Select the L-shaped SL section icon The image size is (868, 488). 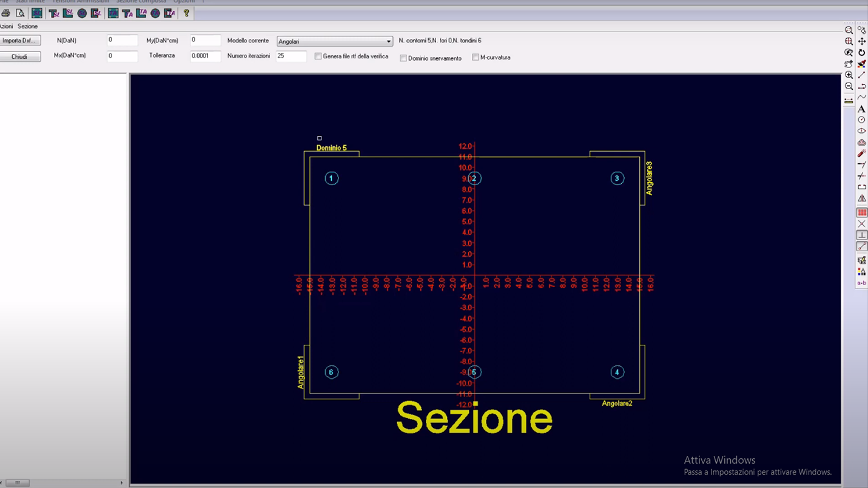tap(68, 13)
